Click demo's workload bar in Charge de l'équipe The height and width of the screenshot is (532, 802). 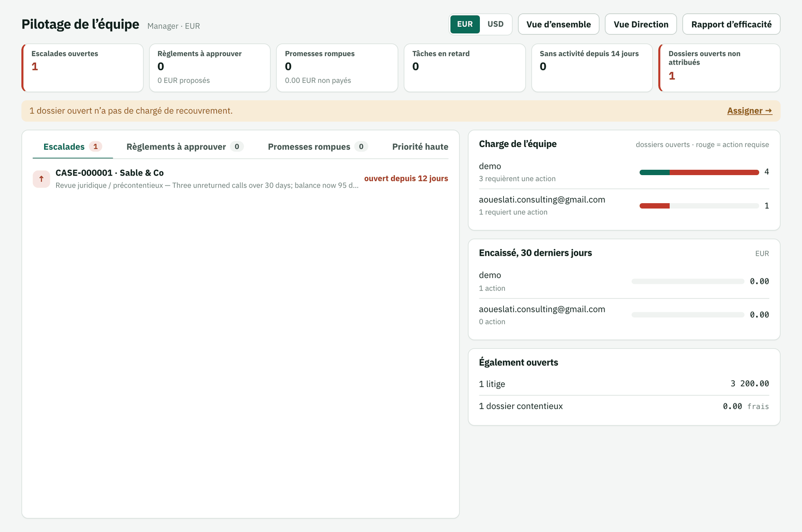tap(699, 172)
